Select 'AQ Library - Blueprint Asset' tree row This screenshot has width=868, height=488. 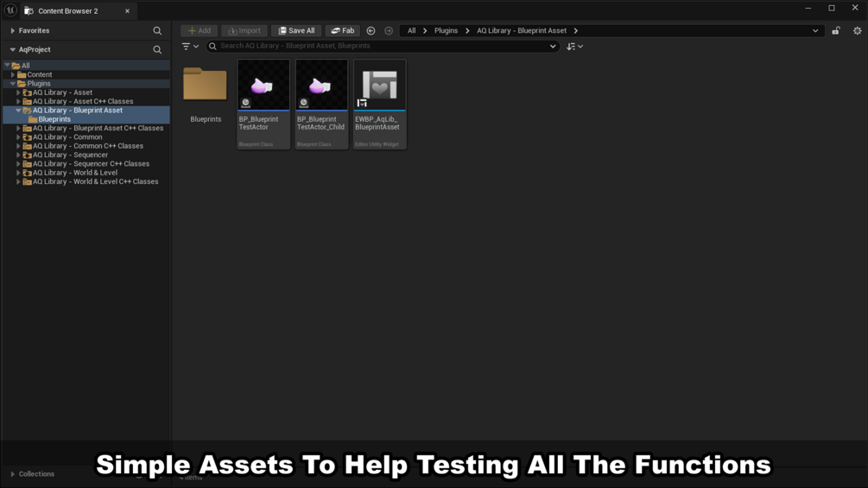[86, 110]
